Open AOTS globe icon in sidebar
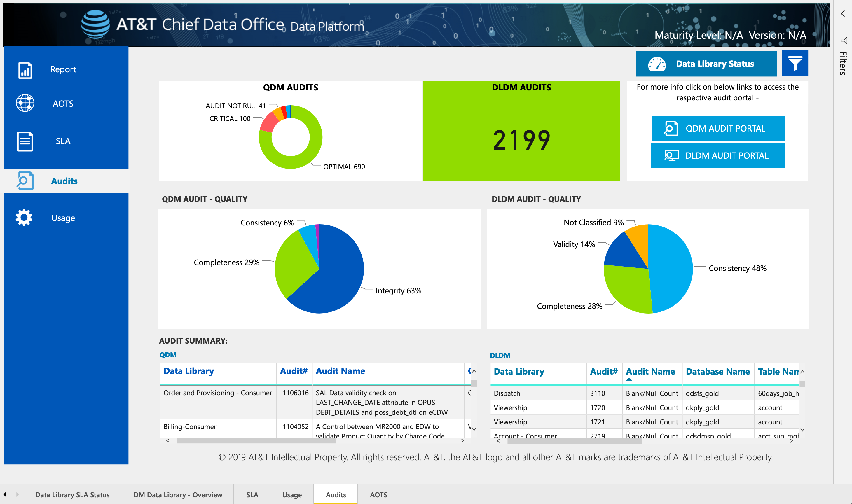This screenshot has height=504, width=852. 25,103
